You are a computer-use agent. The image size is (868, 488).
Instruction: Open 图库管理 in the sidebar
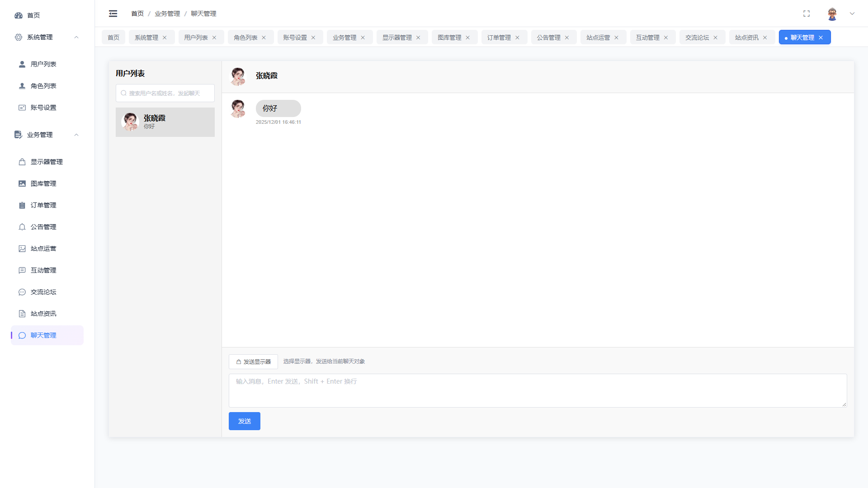47,183
